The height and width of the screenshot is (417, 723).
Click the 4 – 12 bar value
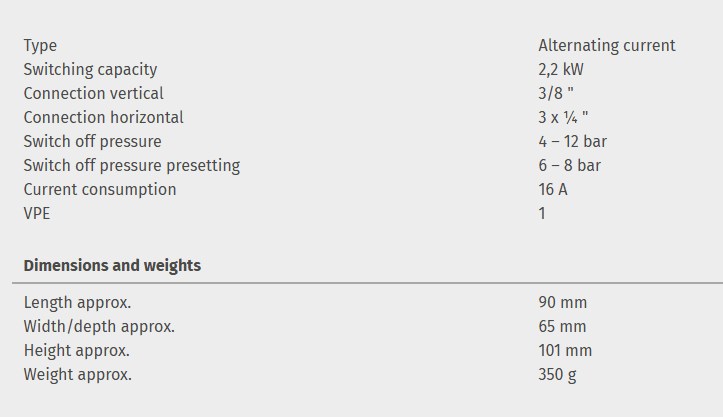[572, 141]
